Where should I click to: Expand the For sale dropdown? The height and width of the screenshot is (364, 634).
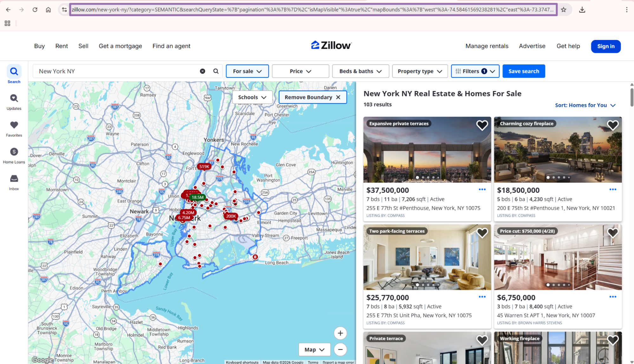(247, 71)
